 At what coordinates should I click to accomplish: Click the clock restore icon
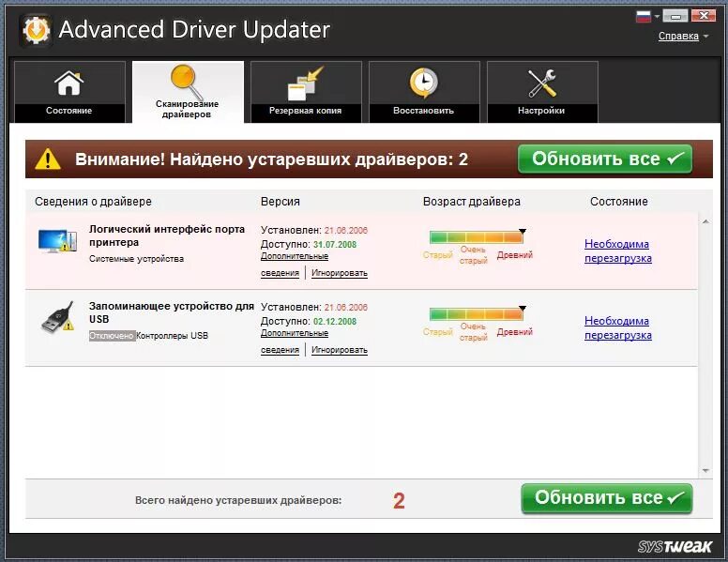click(423, 84)
